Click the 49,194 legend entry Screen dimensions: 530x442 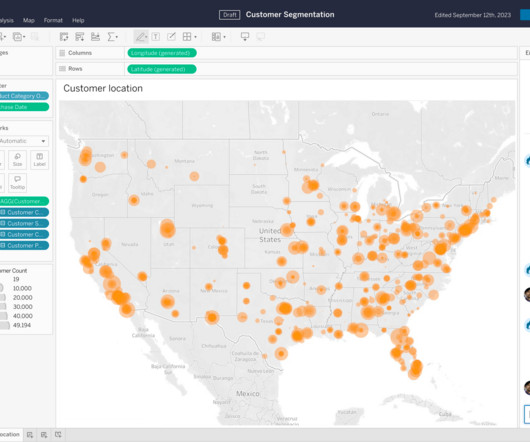pyautogui.click(x=22, y=325)
